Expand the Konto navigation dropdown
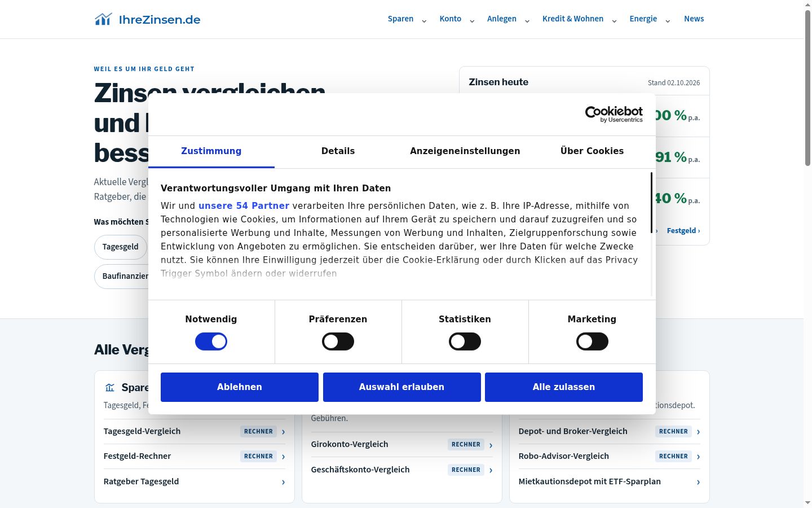The height and width of the screenshot is (508, 812). [x=472, y=21]
